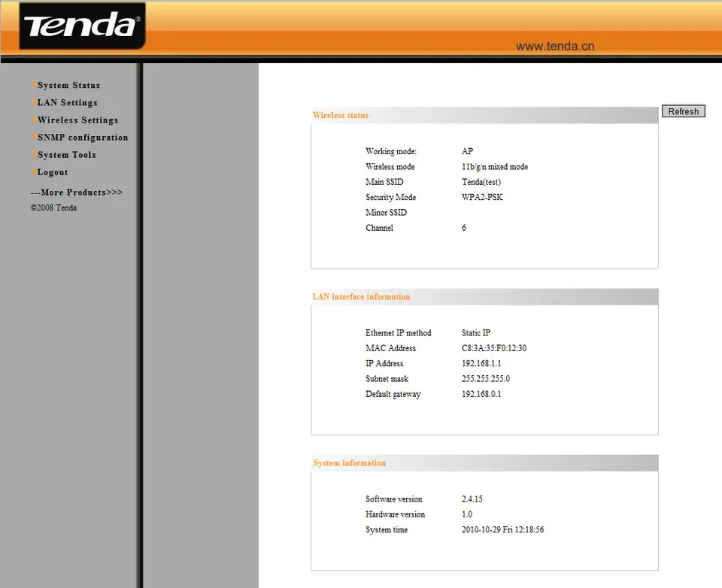
Task: Click the www.tenda.cn website address
Action: tap(555, 46)
